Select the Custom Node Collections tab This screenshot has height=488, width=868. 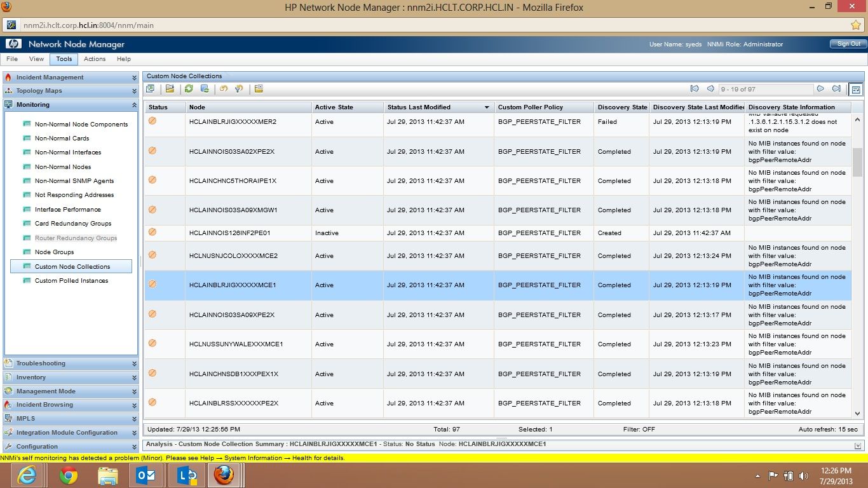[x=184, y=76]
